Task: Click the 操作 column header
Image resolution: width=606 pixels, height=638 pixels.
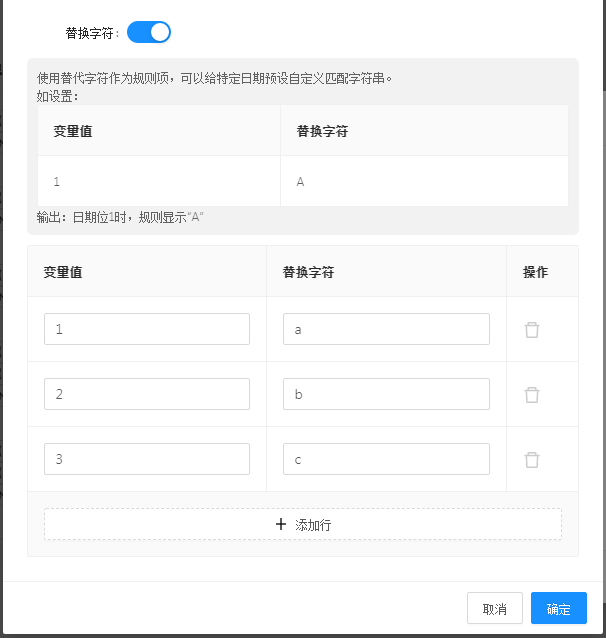Action: (535, 272)
